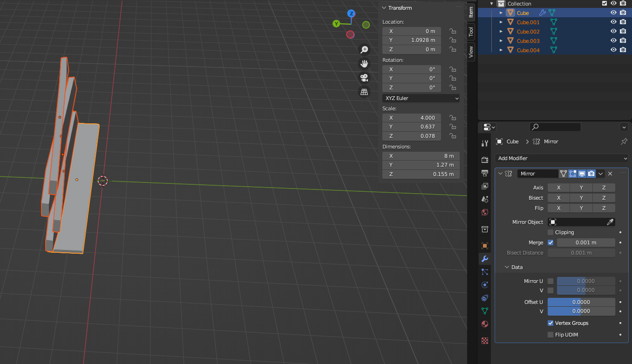The width and height of the screenshot is (632, 364).
Task: Enable the Flip UDIM checkbox
Action: pos(550,335)
